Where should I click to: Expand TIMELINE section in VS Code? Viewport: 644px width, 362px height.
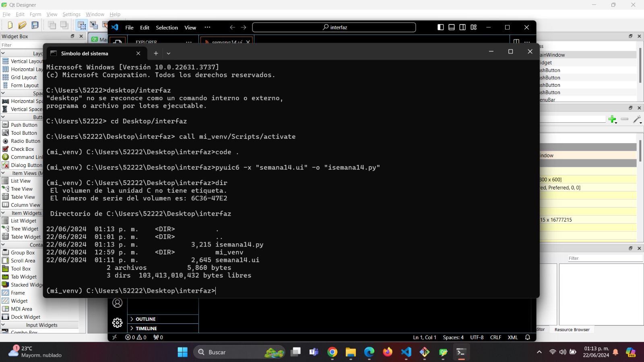[x=163, y=328]
